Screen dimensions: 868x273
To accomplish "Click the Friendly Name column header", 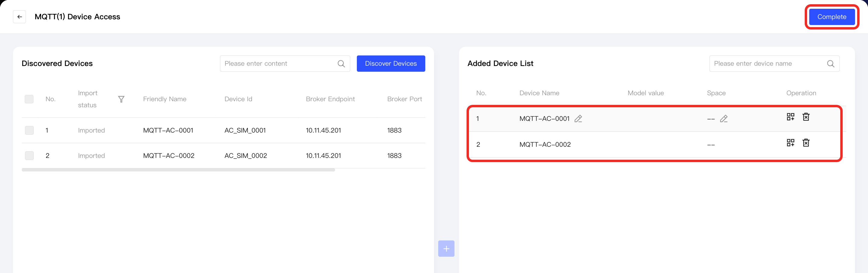I will pos(165,99).
